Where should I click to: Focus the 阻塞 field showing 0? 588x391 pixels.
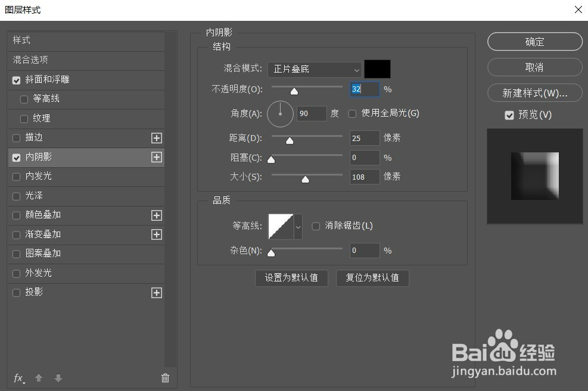click(365, 158)
